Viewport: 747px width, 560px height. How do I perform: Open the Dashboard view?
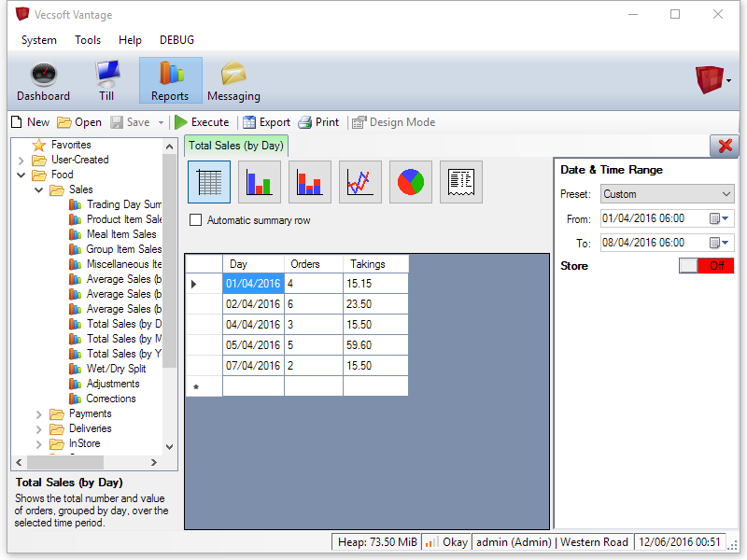tap(43, 81)
